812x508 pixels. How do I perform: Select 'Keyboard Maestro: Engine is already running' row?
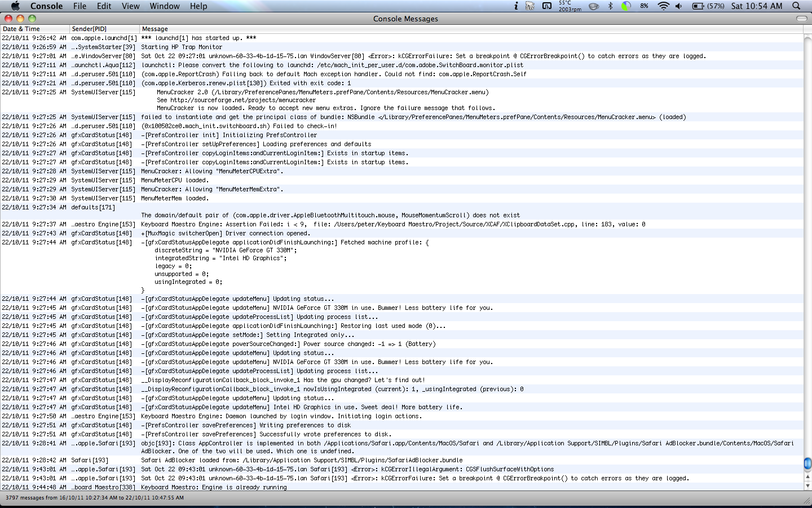pos(401,487)
